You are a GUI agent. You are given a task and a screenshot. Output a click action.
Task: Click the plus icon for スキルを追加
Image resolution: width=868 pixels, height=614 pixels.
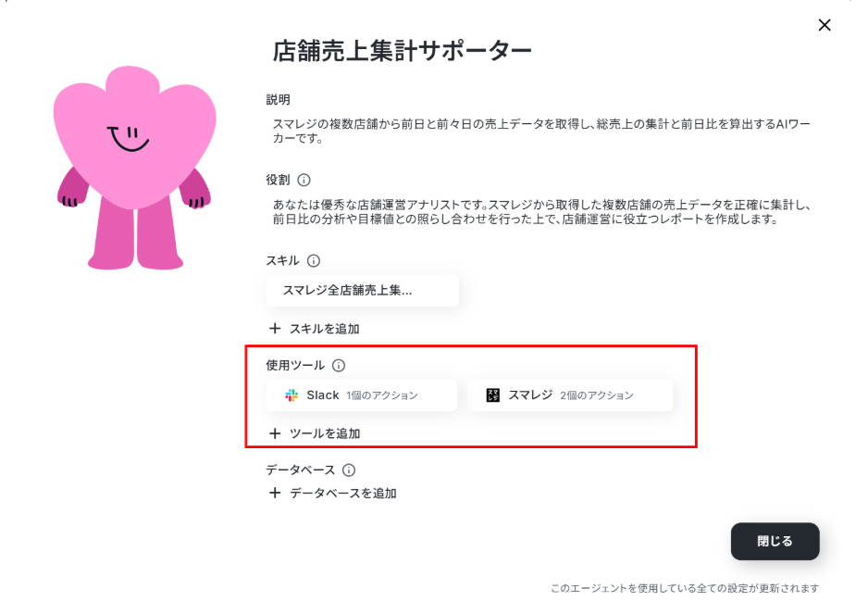point(275,329)
